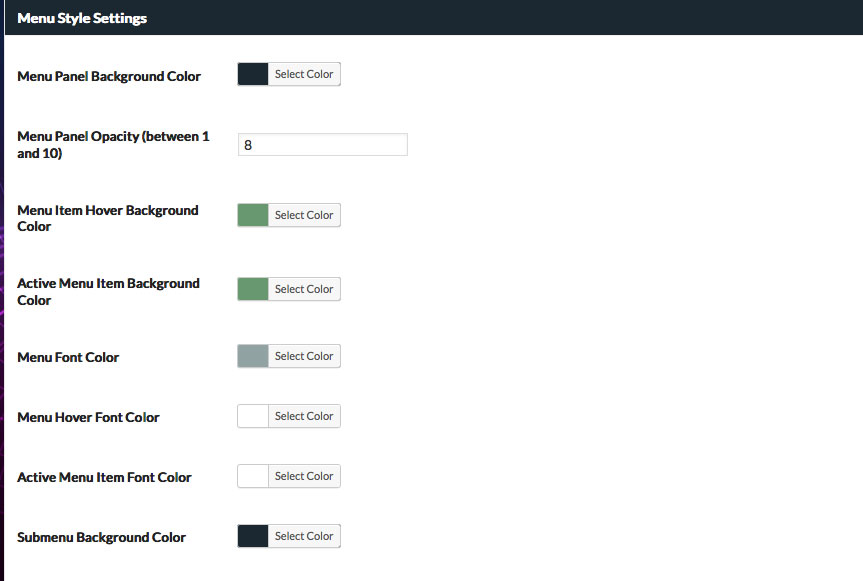Open Select Color for Menu Hover Font Color

tap(304, 416)
